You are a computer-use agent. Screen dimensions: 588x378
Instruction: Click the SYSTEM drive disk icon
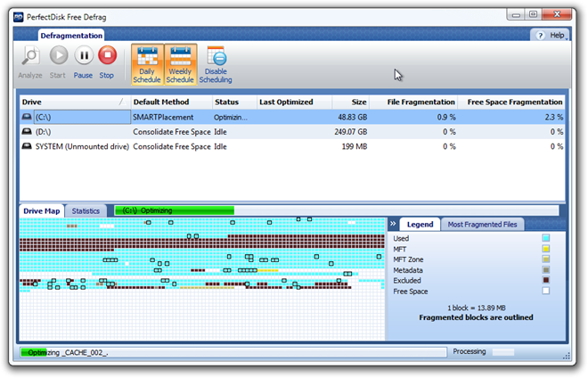tap(27, 146)
